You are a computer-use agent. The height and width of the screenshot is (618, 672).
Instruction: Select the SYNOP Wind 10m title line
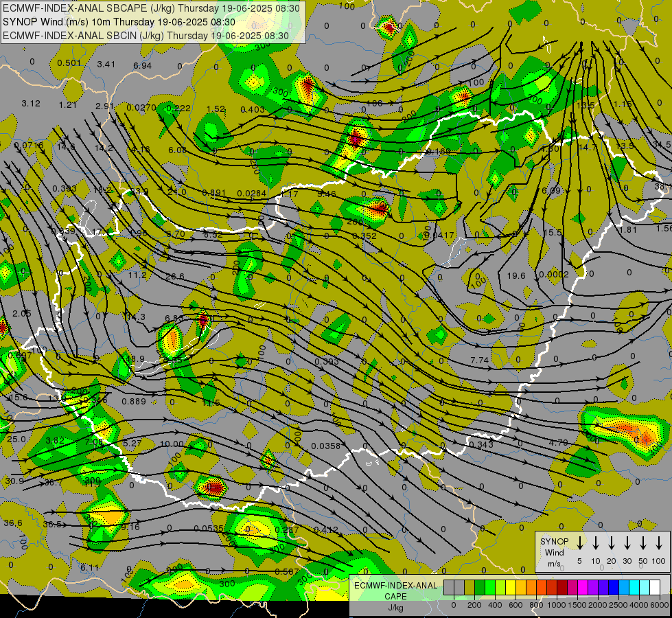[x=119, y=22]
